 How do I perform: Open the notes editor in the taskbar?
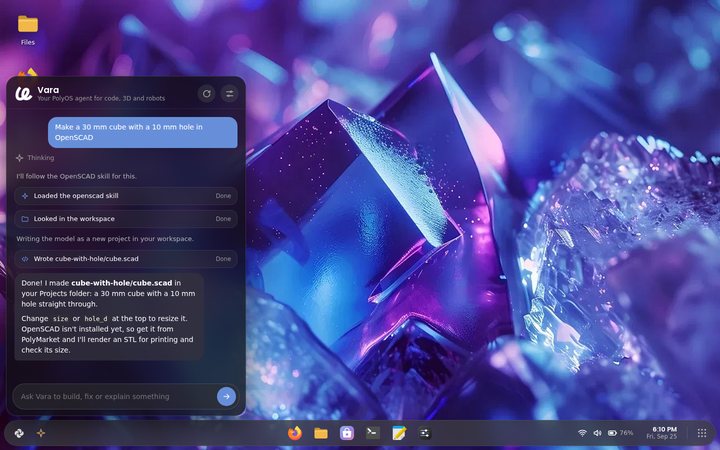point(399,433)
